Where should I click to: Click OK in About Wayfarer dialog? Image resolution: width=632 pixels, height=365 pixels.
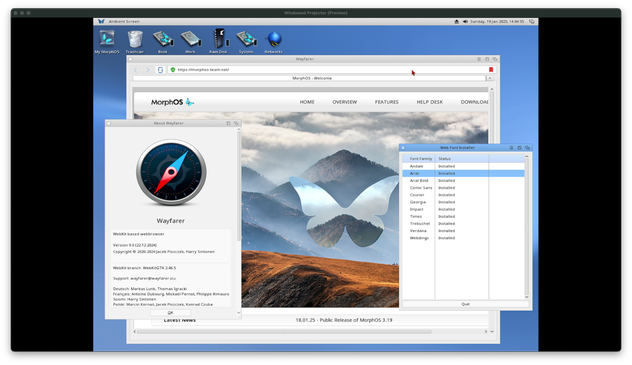pos(170,313)
